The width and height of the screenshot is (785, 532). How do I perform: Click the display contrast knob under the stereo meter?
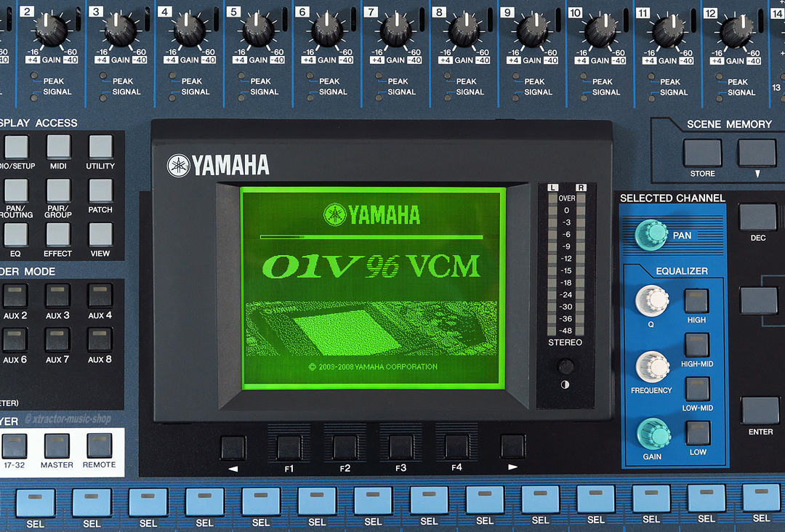point(565,367)
